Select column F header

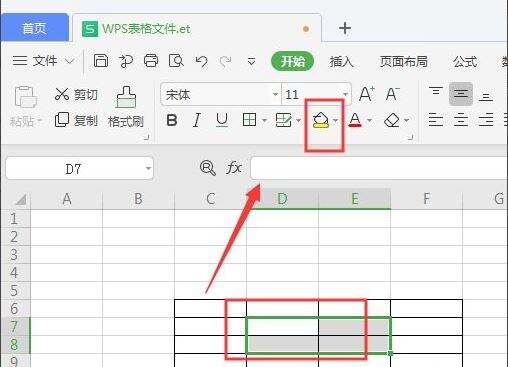point(426,199)
